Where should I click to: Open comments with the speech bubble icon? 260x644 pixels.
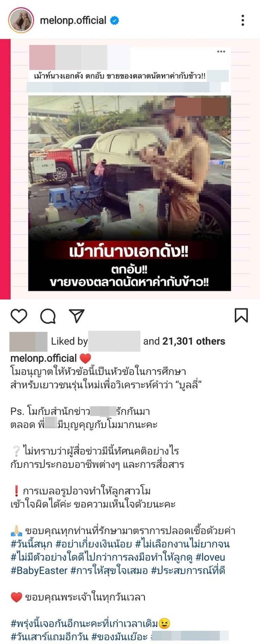[48, 316]
